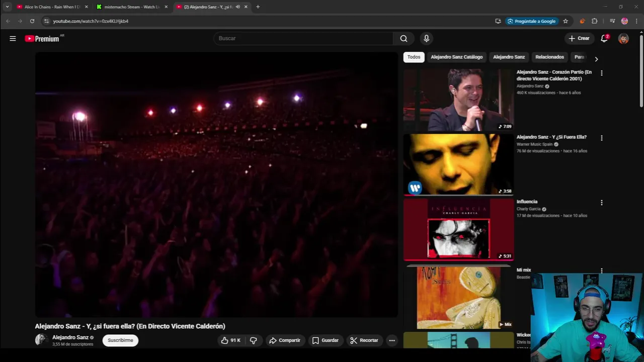Select Alejandro Sanz Catálogo chip
The image size is (644, 362).
click(x=456, y=57)
